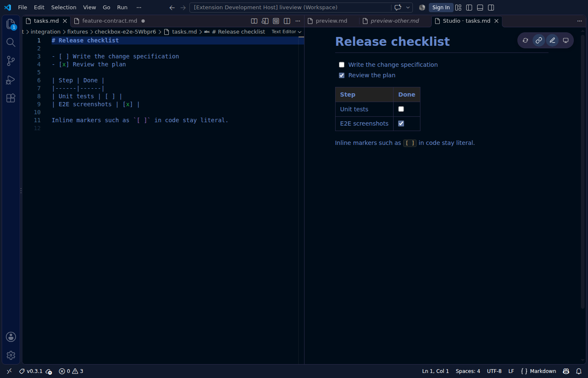Toggle the pencil edit icon in the preview toolbar
Image resolution: width=588 pixels, height=378 pixels.
(x=552, y=40)
